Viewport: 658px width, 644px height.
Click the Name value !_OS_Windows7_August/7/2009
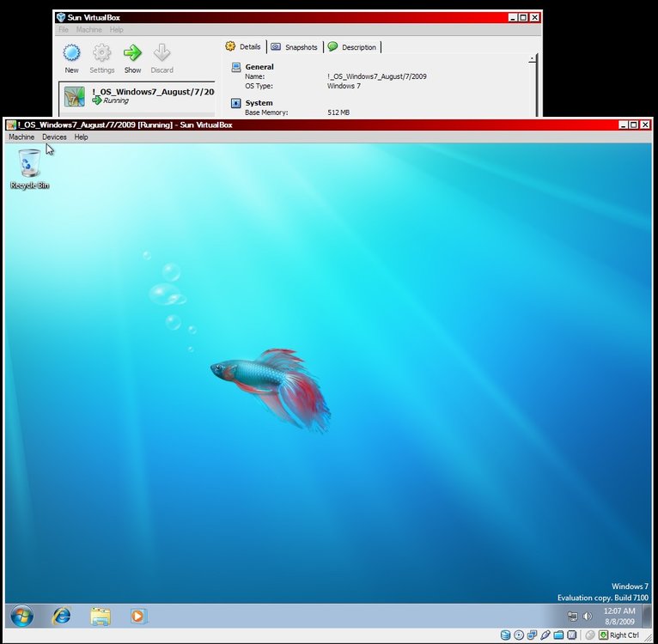tap(377, 76)
